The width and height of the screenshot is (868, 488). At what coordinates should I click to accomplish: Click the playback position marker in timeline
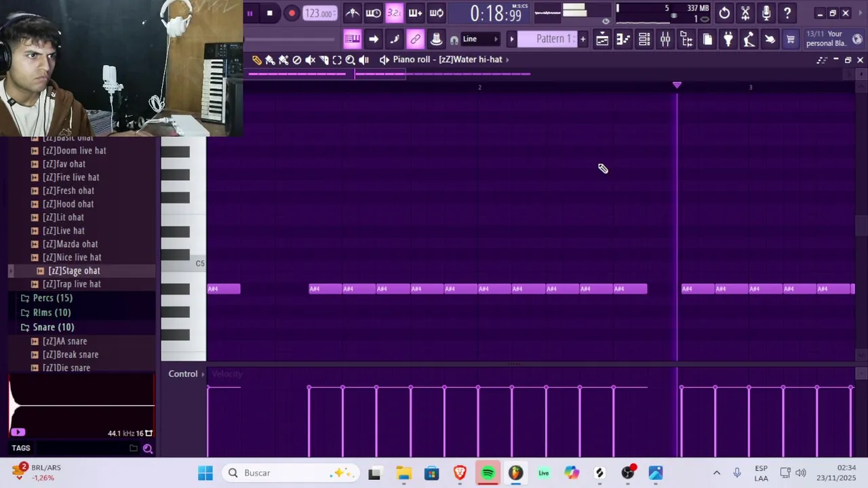click(x=677, y=85)
